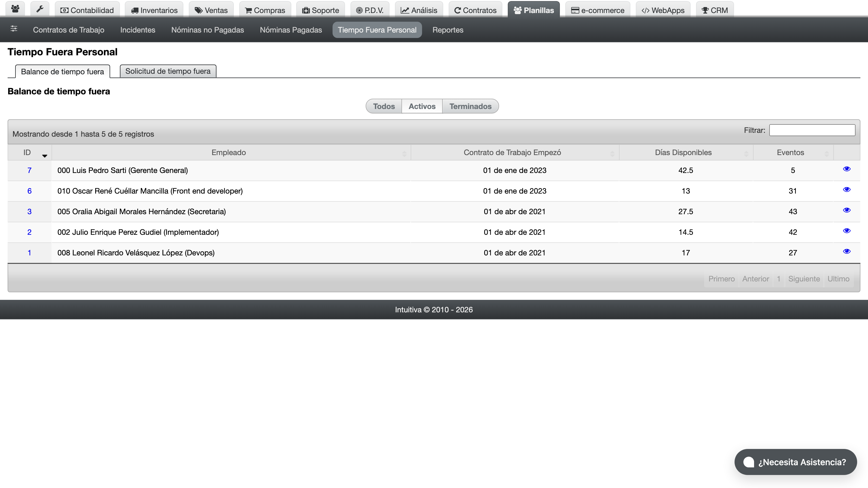Sort by Contrato de Trabajo Empezó column

point(515,153)
